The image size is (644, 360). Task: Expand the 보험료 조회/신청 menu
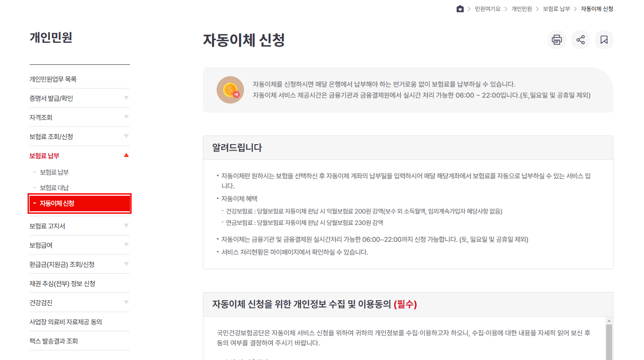coord(126,136)
